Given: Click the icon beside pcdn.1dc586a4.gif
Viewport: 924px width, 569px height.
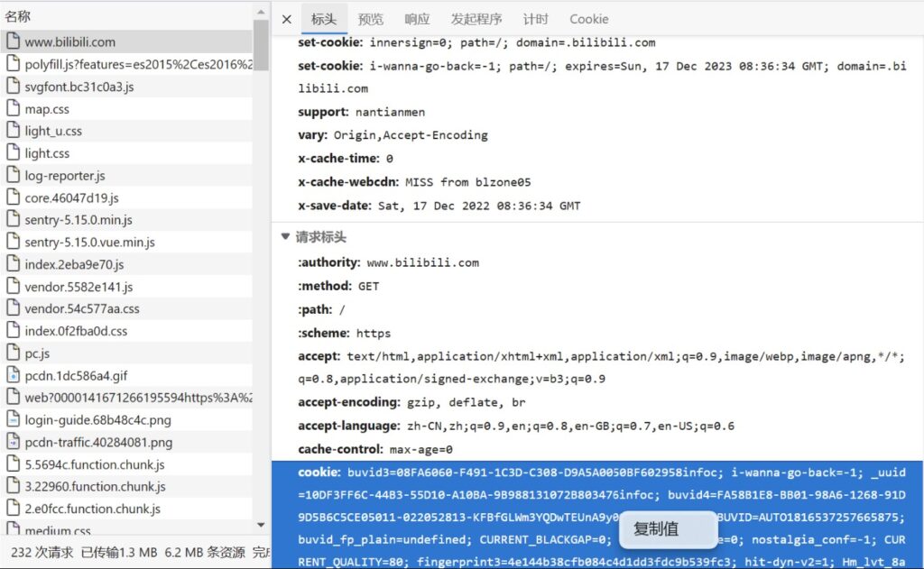Looking at the screenshot, I should [14, 375].
